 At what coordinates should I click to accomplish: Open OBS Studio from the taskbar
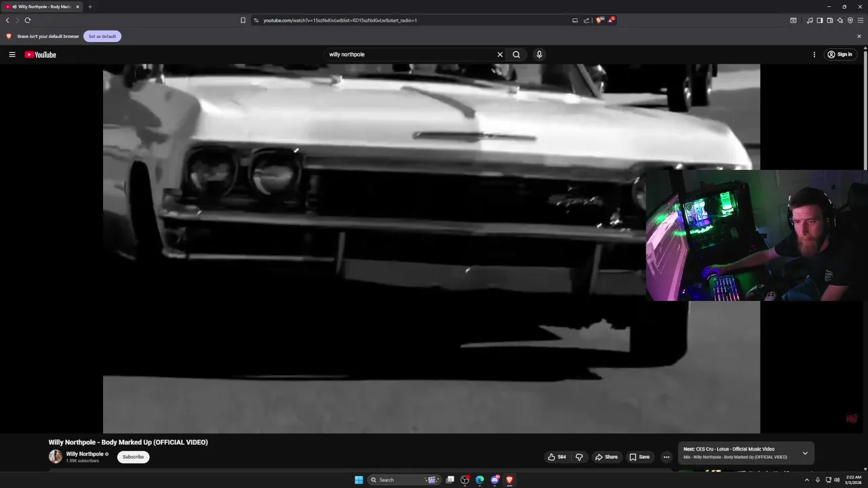pyautogui.click(x=465, y=480)
